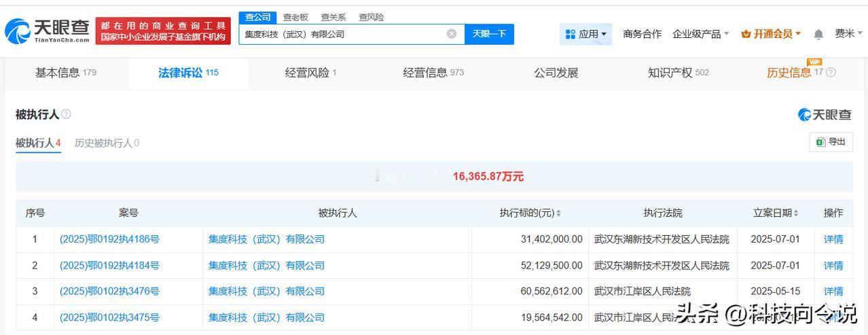The image size is (868, 335).
Task: Open the notification bell
Action: [818, 34]
